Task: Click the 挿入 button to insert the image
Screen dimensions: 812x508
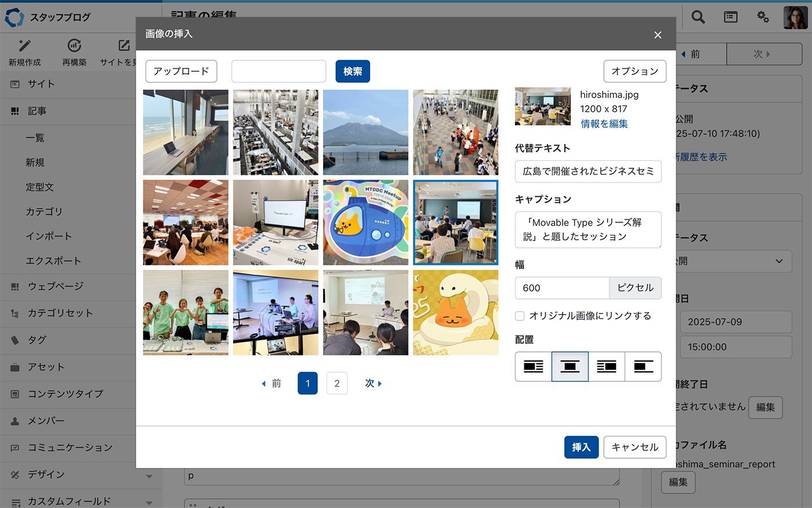Action: click(x=581, y=447)
